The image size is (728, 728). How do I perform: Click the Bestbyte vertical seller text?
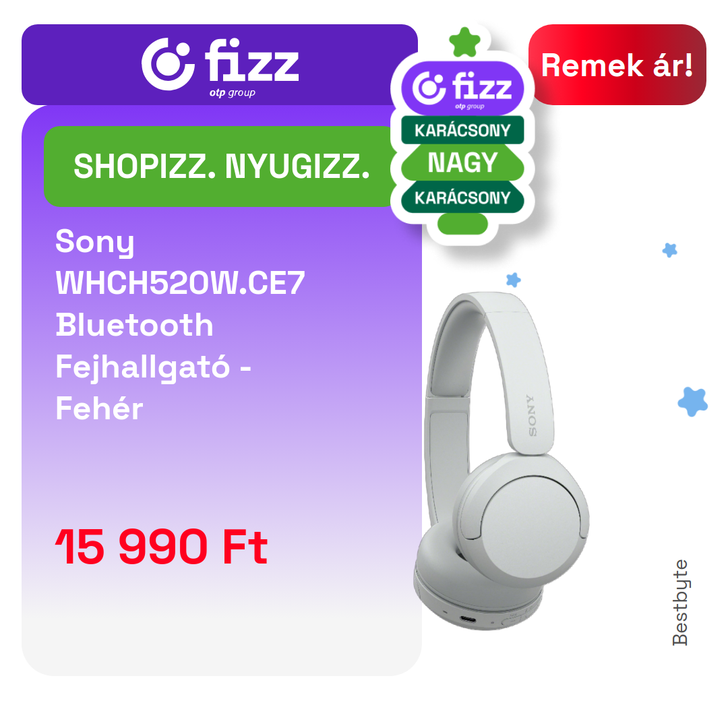(x=680, y=602)
